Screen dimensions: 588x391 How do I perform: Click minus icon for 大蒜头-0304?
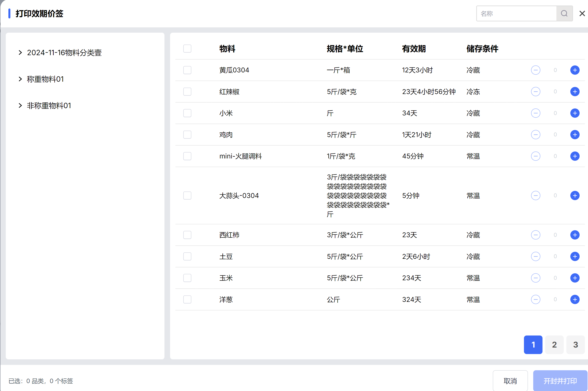(x=536, y=195)
